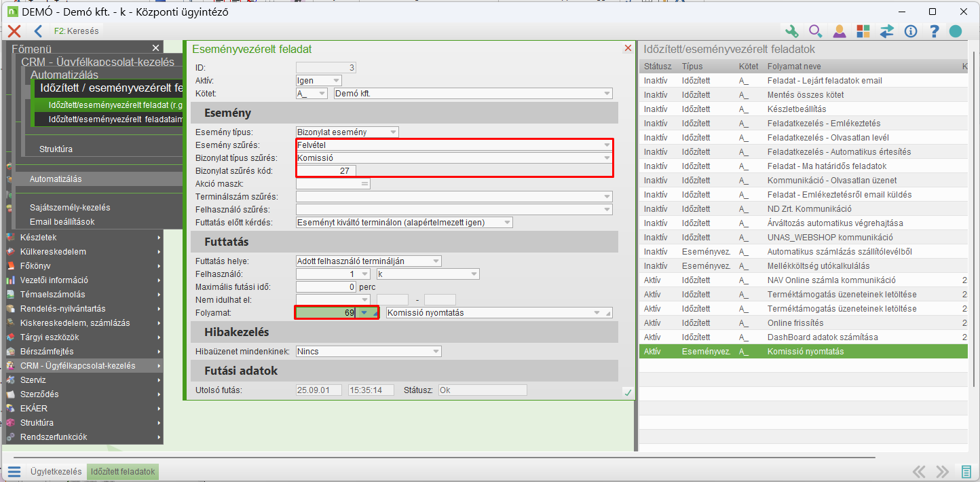980x482 pixels.
Task: Click the red X exit icon in toolbar
Action: pos(14,31)
